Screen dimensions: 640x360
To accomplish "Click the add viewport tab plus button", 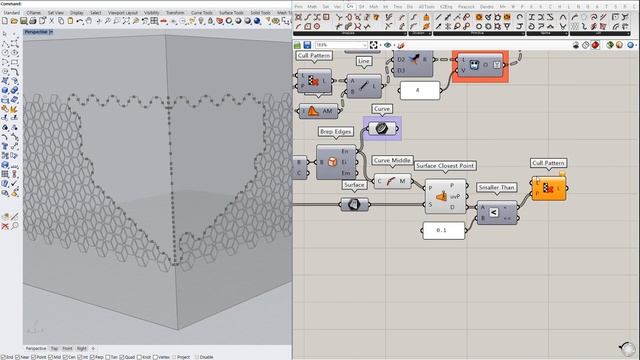I will pos(93,349).
